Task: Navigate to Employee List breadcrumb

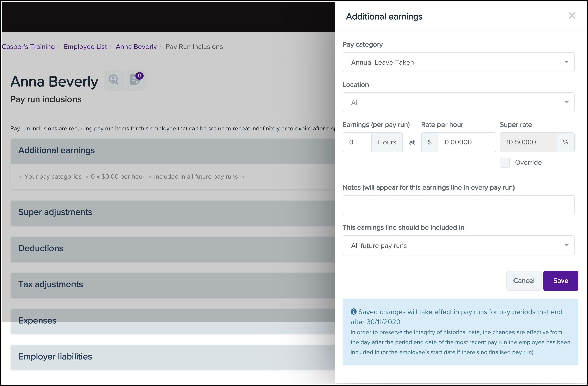Action: pos(85,47)
